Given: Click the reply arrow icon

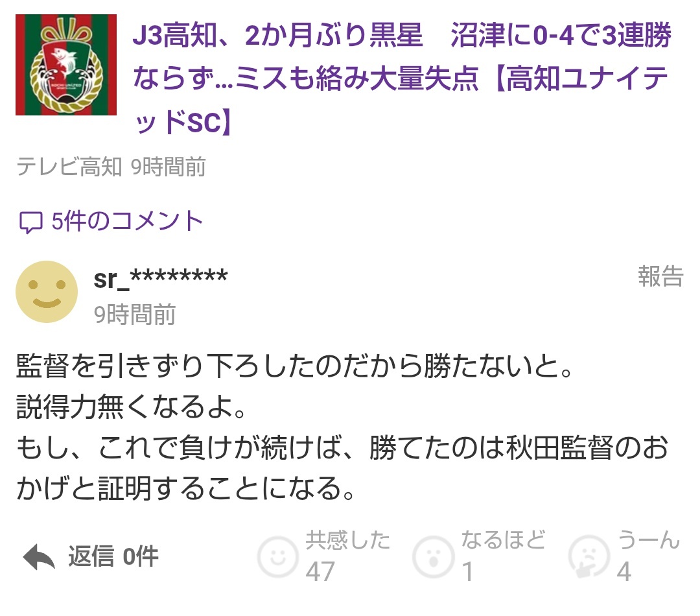Looking at the screenshot, I should 38,557.
